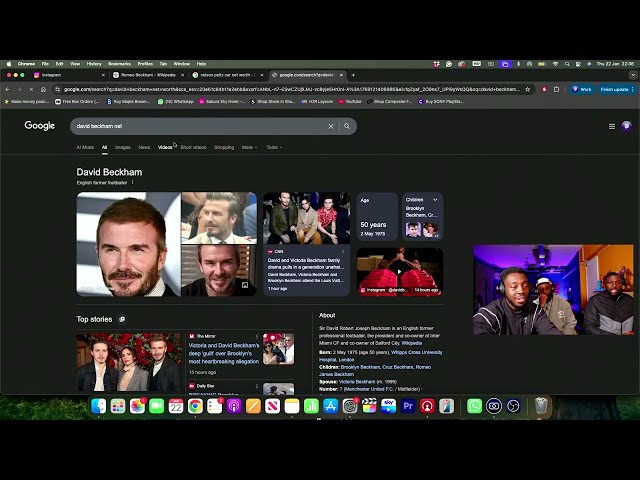
Task: Open the YouTube bookmark in bookmarks bar
Action: click(350, 102)
